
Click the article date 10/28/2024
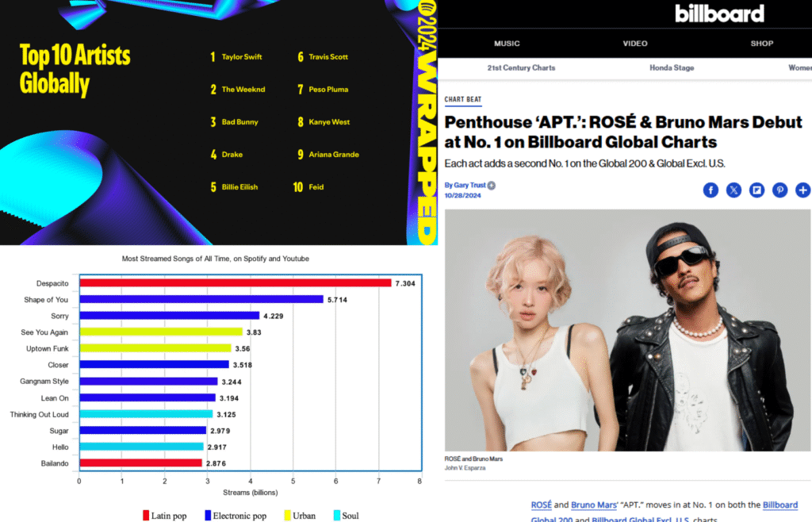462,196
